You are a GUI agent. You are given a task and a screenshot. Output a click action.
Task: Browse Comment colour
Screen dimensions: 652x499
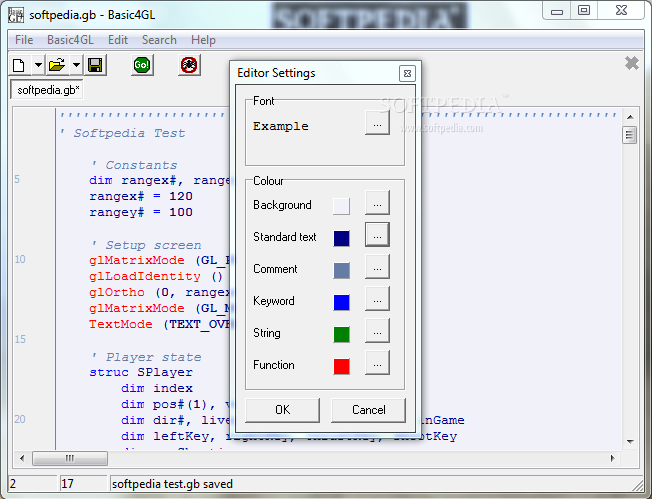(377, 267)
